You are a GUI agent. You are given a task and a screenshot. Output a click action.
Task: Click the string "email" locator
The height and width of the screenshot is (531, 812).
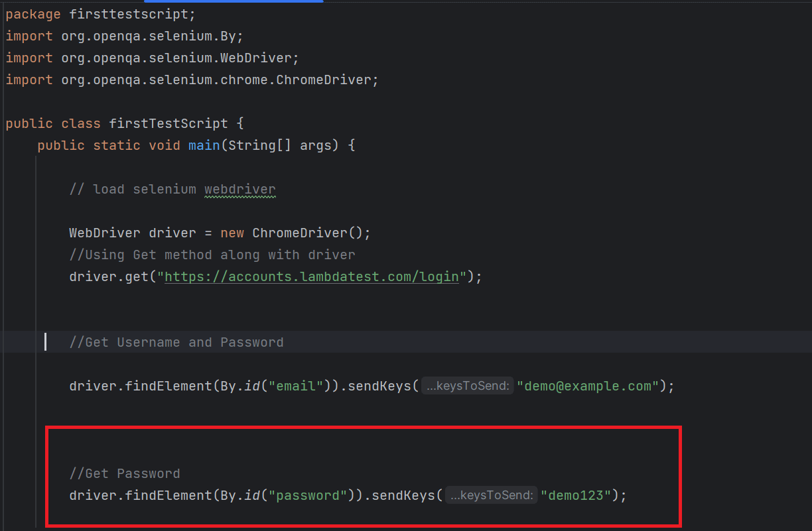click(x=295, y=385)
